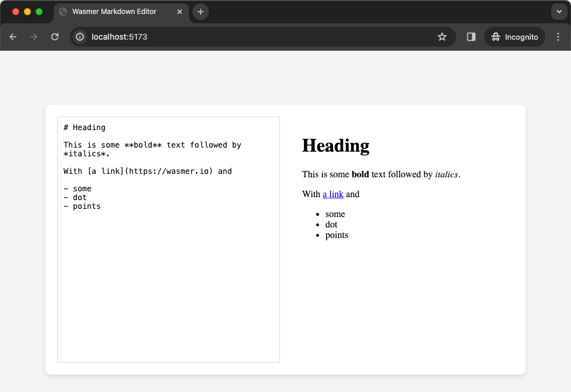571x392 pixels.
Task: Reload the localhost page
Action: point(54,36)
